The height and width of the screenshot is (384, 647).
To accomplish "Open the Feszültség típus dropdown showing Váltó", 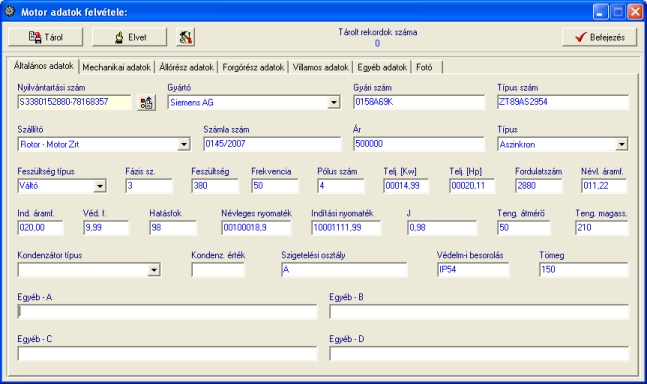I will [x=99, y=186].
